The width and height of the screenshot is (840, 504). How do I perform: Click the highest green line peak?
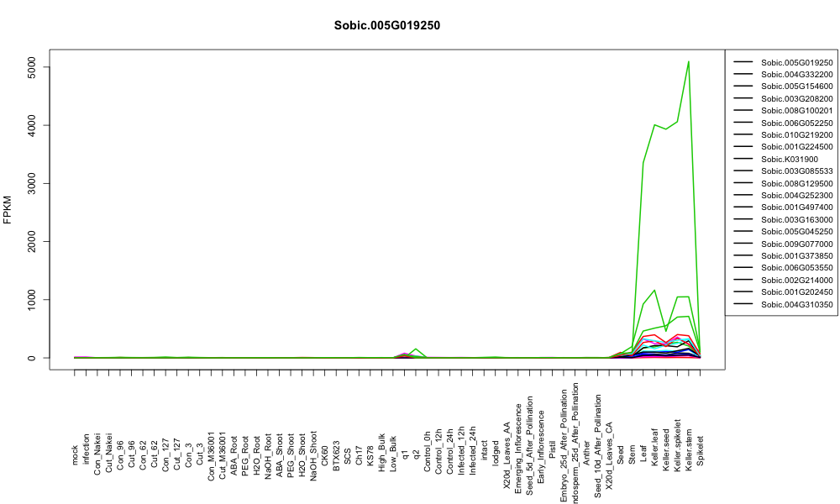[x=689, y=61]
